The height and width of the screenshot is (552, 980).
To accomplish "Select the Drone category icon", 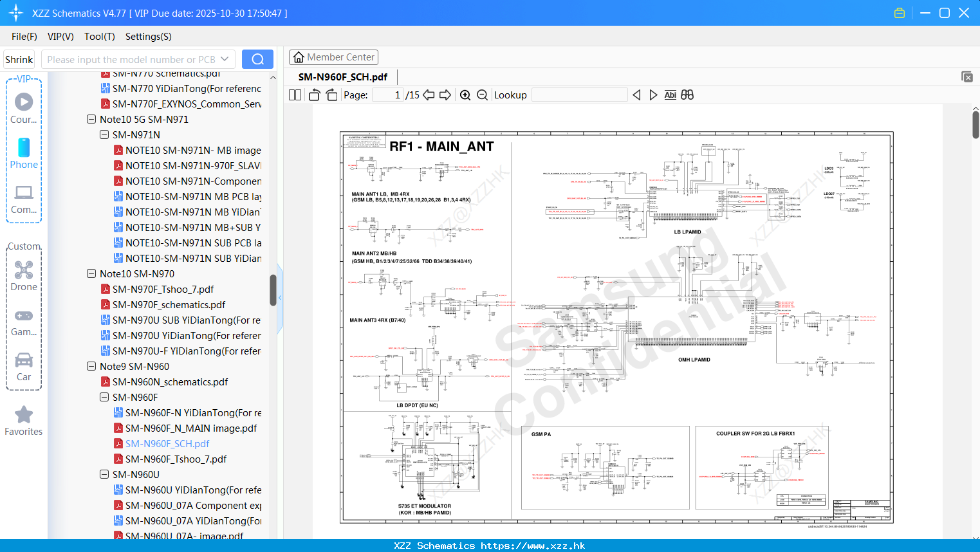I will [24, 275].
